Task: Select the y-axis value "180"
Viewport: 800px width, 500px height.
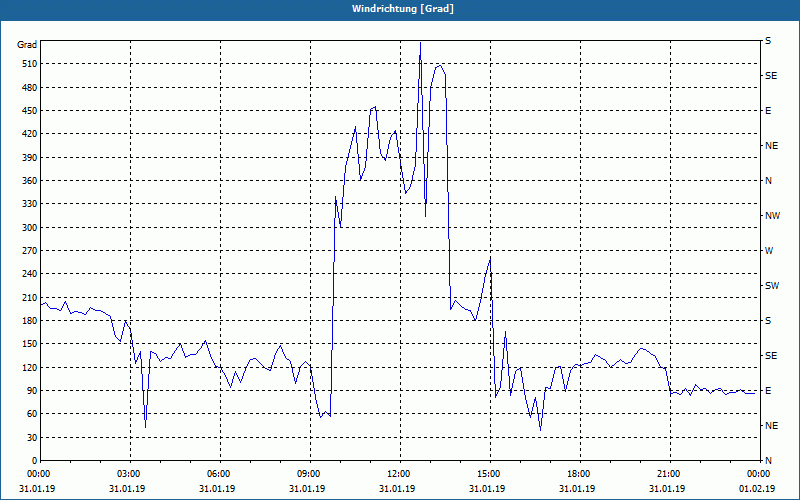Action: (x=30, y=321)
